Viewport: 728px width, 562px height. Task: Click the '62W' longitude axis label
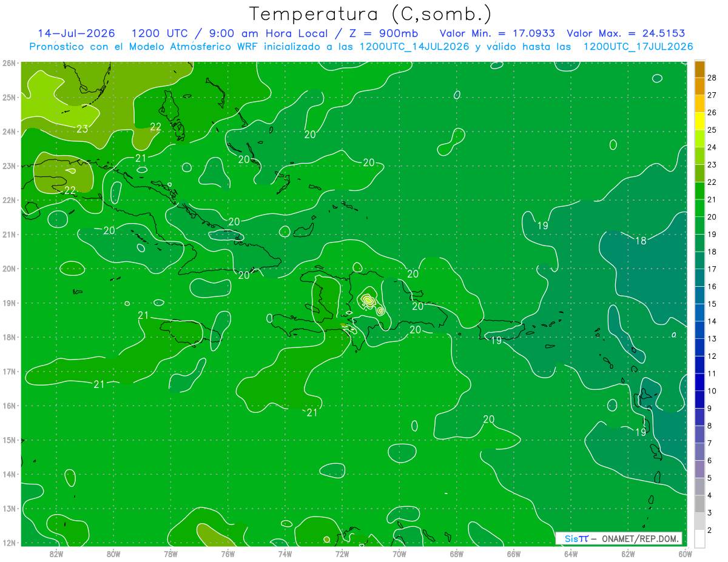(628, 554)
